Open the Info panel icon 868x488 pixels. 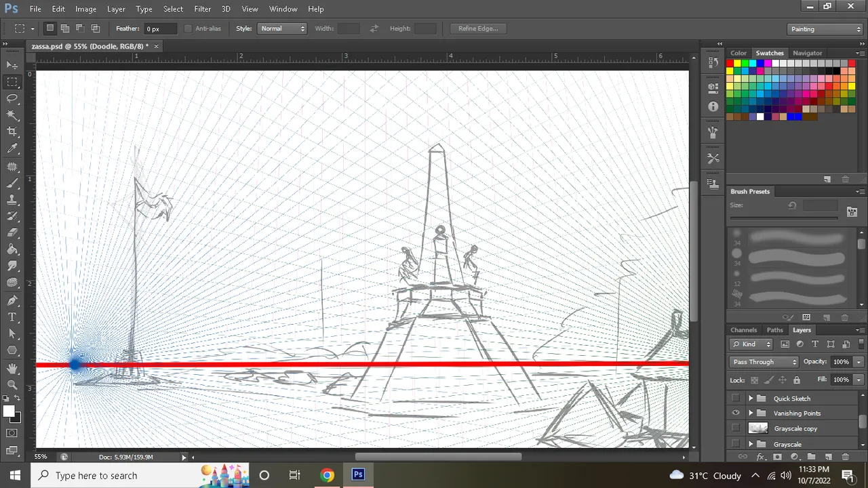pos(713,106)
